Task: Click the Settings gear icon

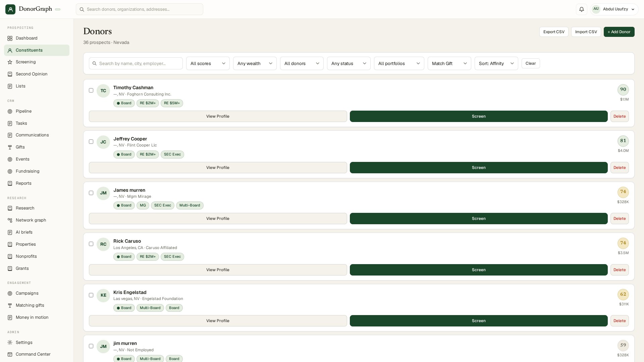Action: pos(10,343)
